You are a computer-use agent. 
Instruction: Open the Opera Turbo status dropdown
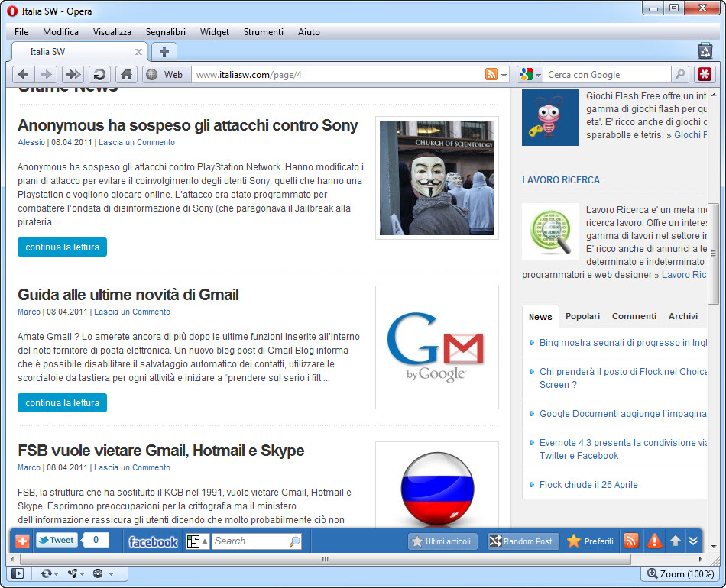(x=103, y=573)
